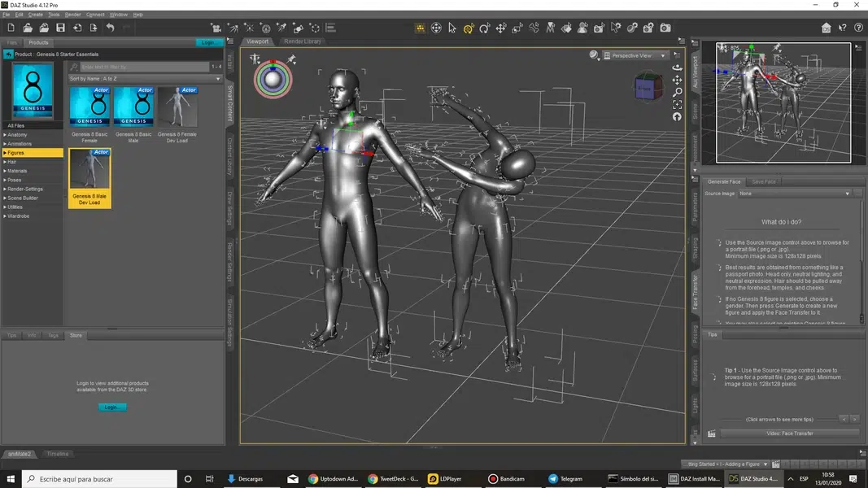Select the Node Selection arrow tool
Image resolution: width=868 pixels, height=488 pixels.
452,28
